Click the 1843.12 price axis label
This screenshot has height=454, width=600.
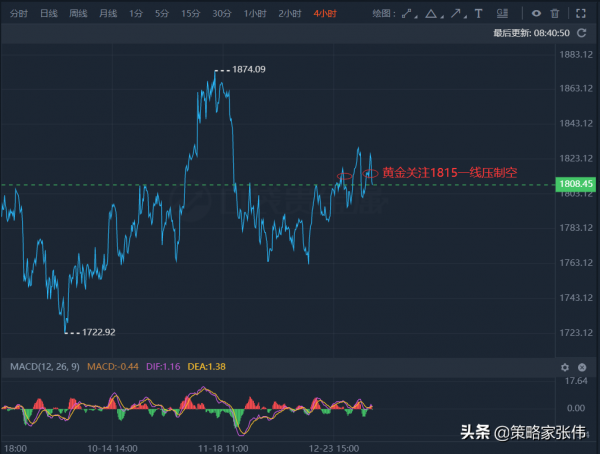[576, 123]
